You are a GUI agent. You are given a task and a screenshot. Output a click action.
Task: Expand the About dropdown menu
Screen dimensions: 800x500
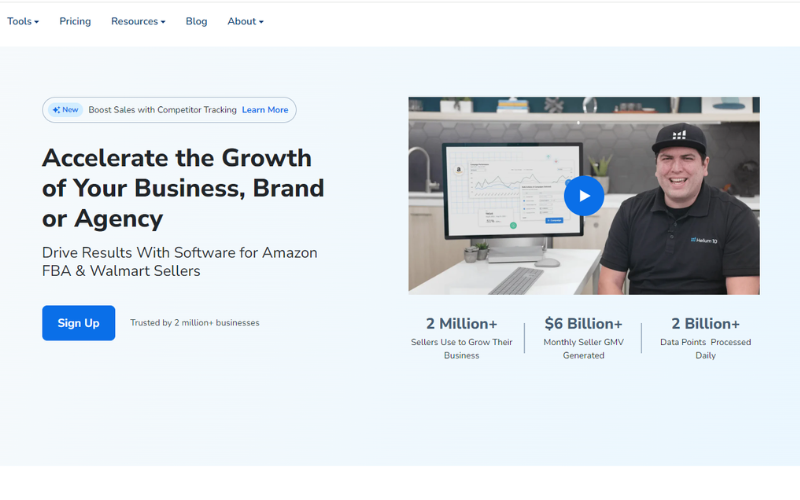pos(245,21)
